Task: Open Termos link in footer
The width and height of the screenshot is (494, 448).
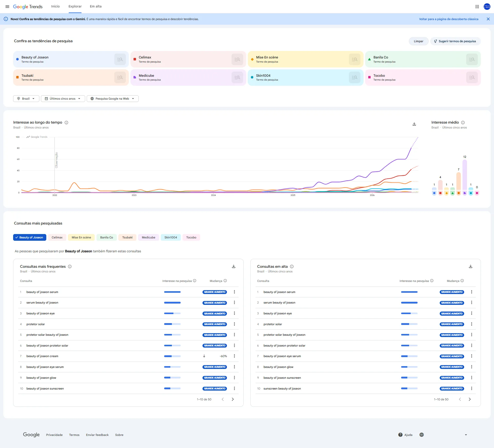Action: [74, 435]
